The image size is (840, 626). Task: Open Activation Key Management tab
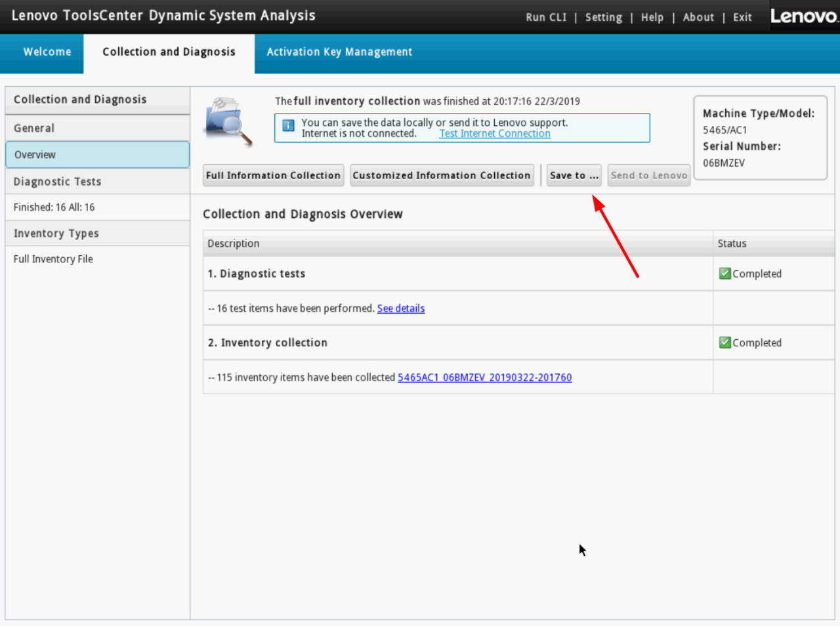339,52
